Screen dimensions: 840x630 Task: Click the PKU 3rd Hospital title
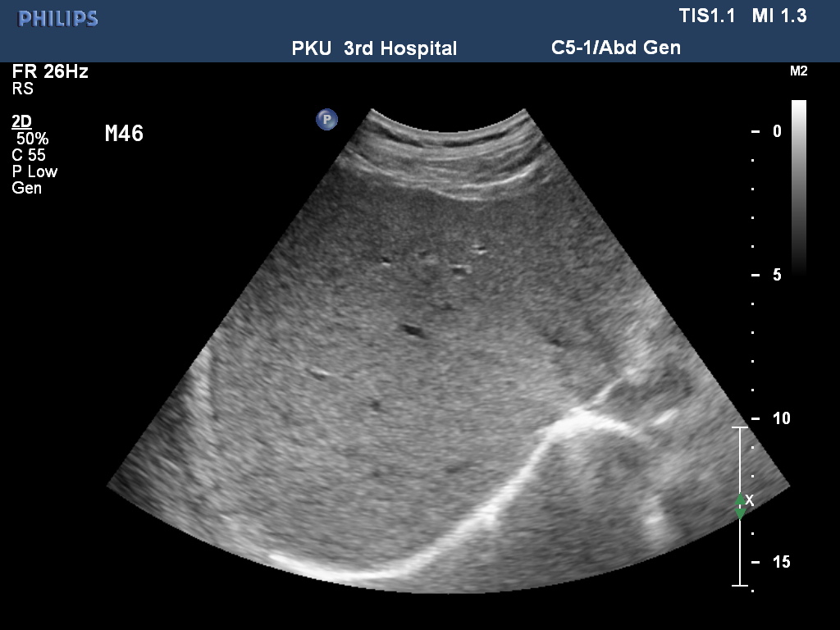click(x=374, y=48)
